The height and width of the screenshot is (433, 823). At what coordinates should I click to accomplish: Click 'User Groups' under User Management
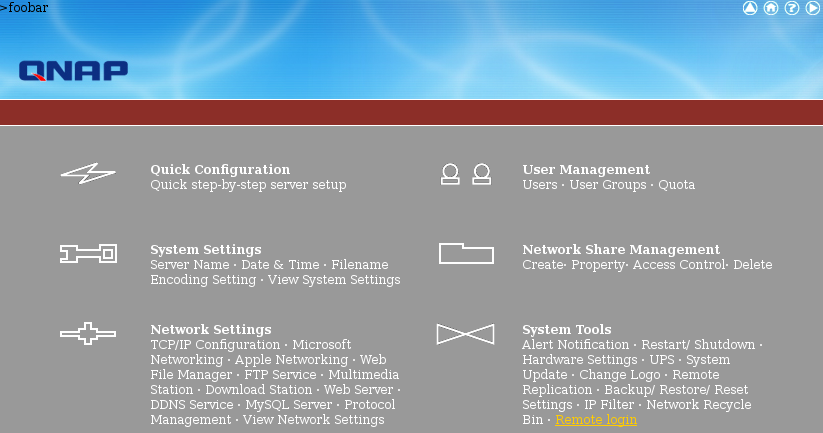coord(608,185)
